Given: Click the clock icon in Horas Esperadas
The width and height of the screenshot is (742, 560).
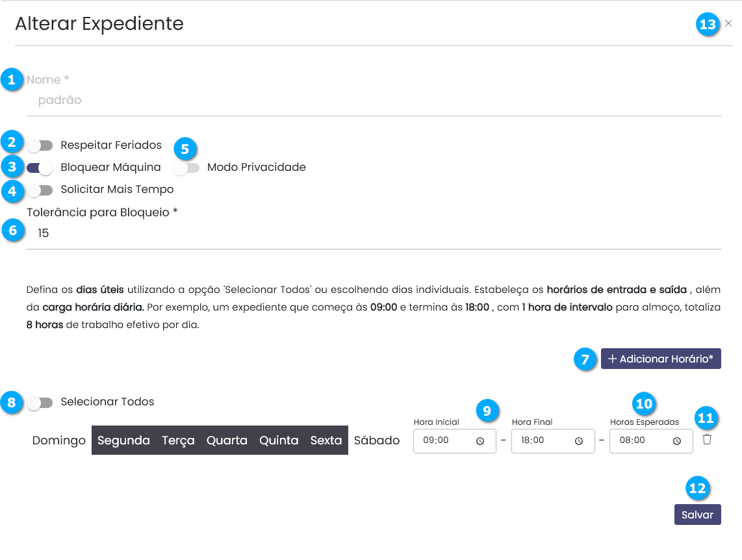Looking at the screenshot, I should pos(676,440).
